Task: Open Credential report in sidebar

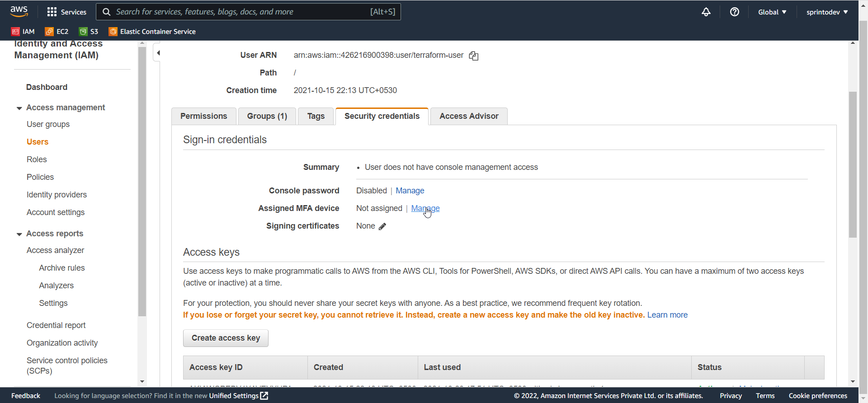Action: (x=56, y=325)
